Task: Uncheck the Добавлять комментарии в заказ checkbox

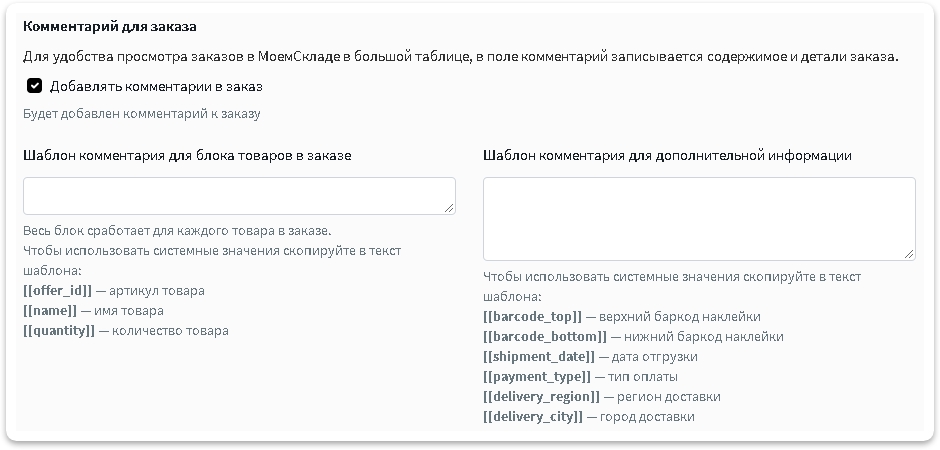Action: (35, 86)
